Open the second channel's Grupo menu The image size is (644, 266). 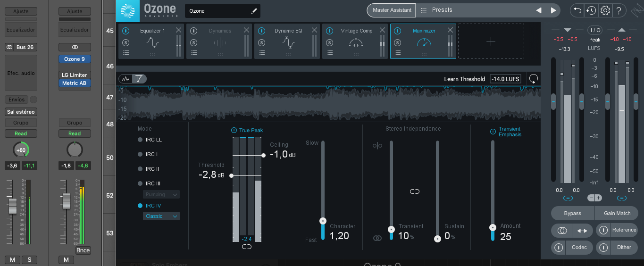(x=75, y=123)
